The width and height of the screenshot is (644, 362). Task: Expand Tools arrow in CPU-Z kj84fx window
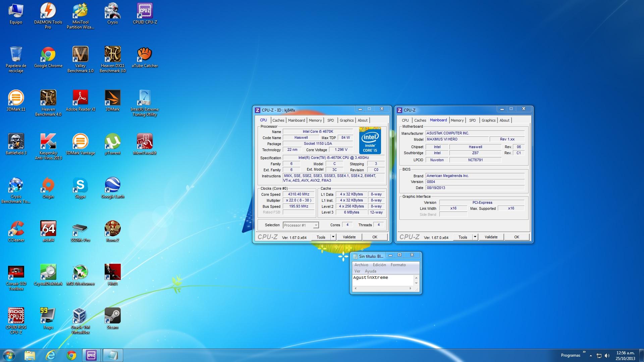(x=333, y=237)
